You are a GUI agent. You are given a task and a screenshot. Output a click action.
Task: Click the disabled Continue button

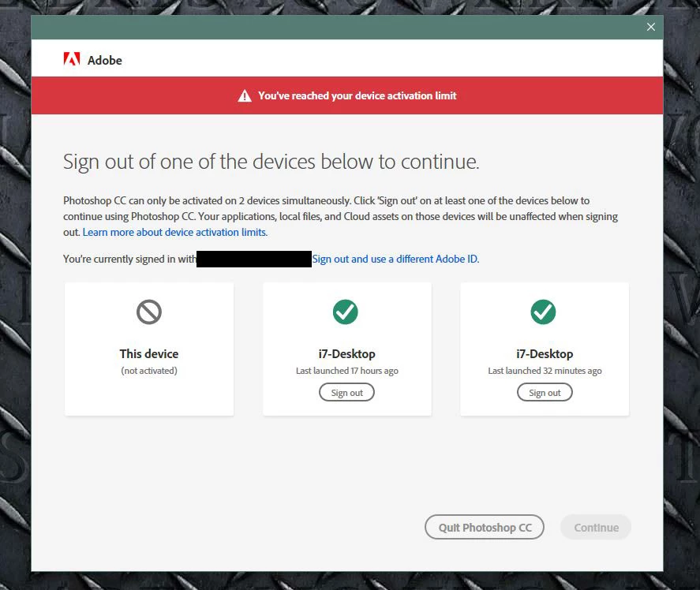click(596, 527)
